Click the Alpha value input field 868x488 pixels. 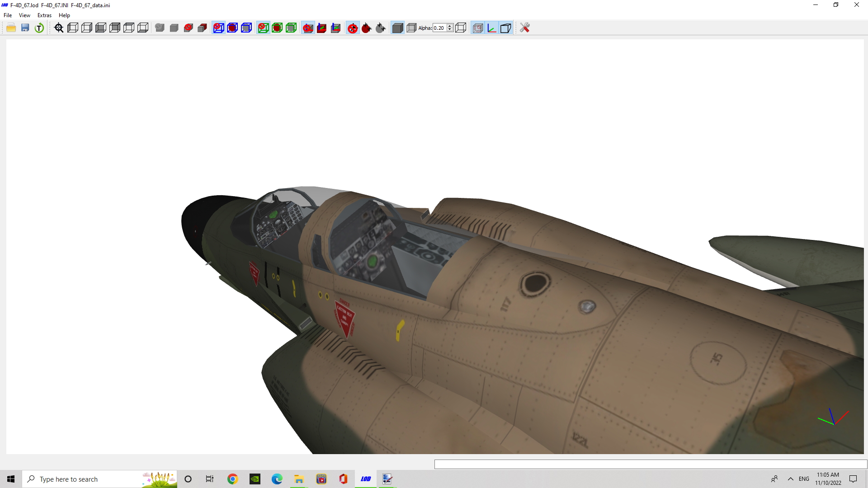[440, 28]
